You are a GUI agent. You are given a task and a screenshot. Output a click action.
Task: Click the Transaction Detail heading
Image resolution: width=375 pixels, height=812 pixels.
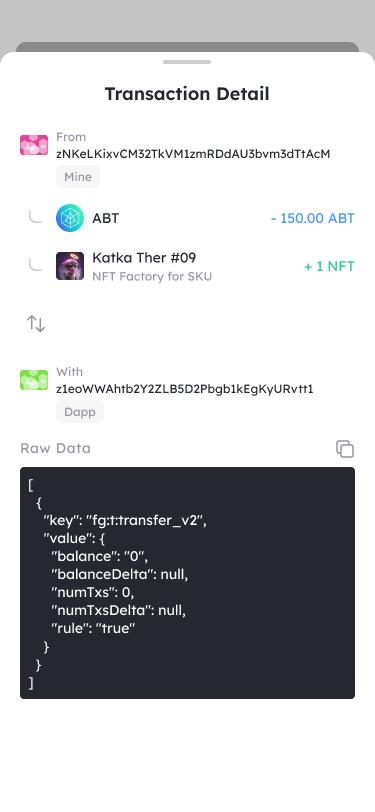point(187,94)
